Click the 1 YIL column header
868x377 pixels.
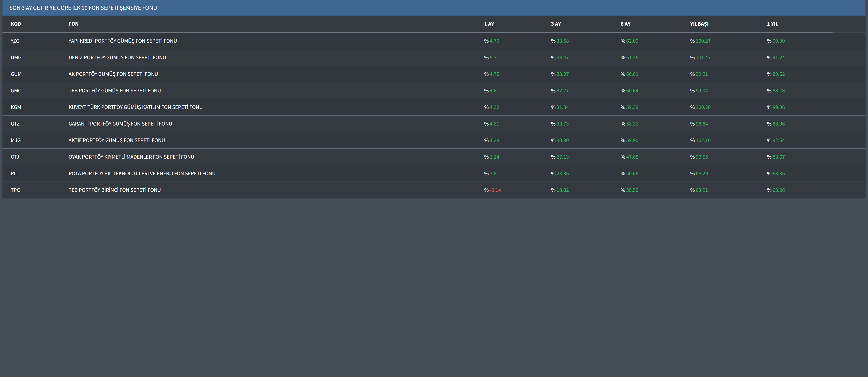(772, 24)
